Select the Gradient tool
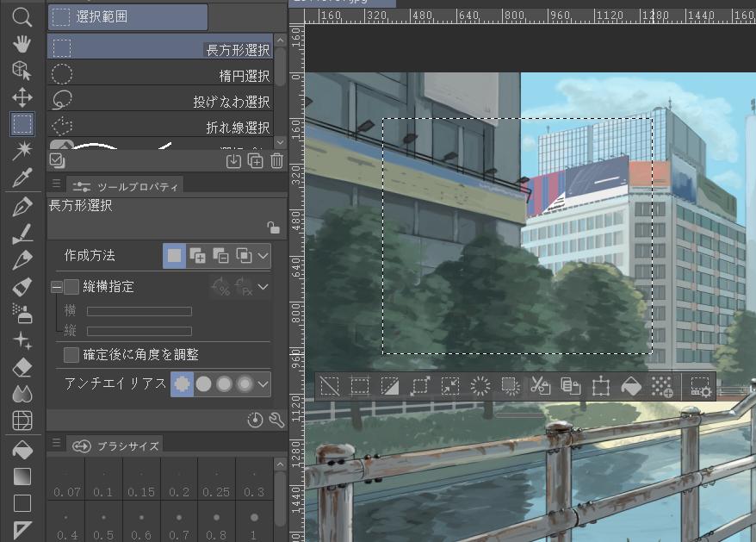This screenshot has height=542, width=756. pos(22,477)
